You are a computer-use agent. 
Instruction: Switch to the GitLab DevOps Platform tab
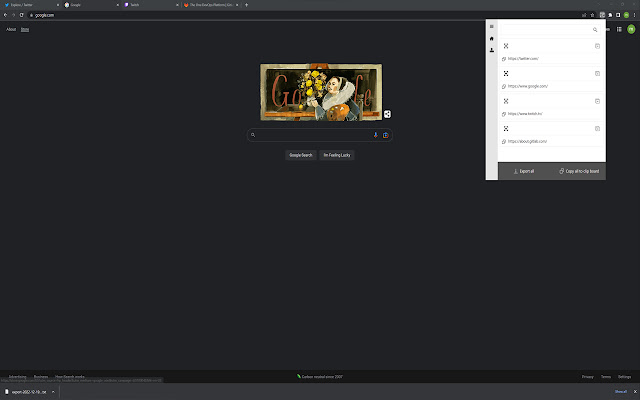(x=211, y=5)
